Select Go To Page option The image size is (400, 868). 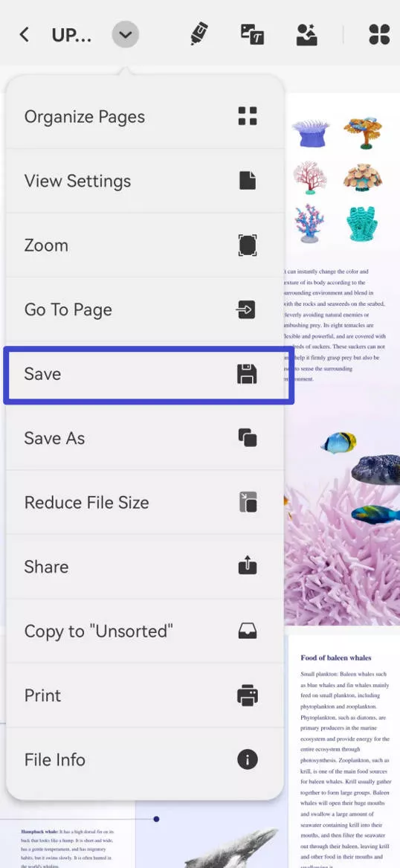point(145,309)
